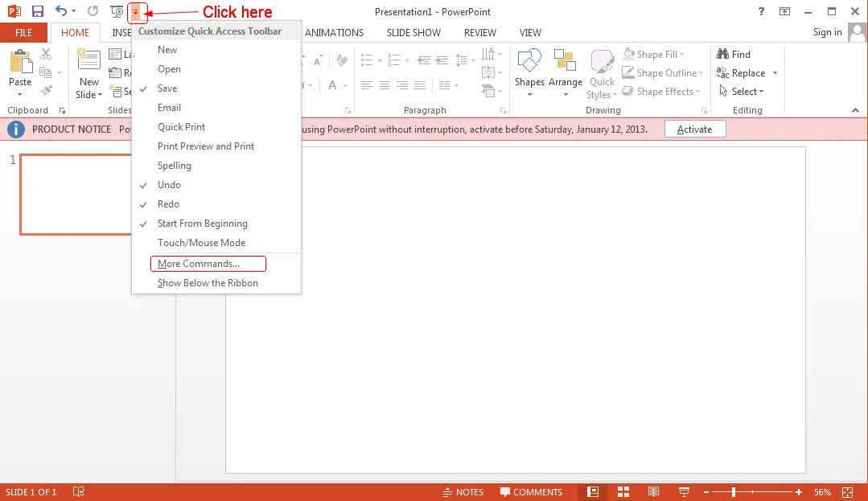Switch to the REVIEW tab
Viewport: 868px width, 501px height.
point(480,33)
